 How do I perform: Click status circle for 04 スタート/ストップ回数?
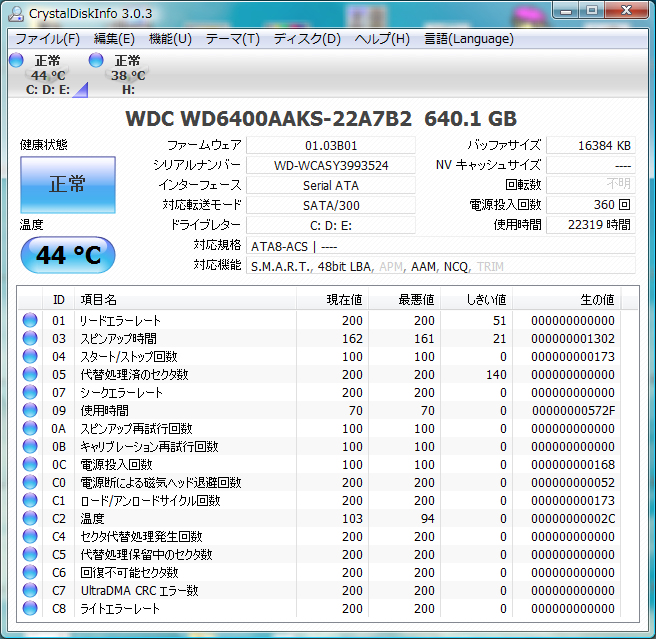coord(30,356)
